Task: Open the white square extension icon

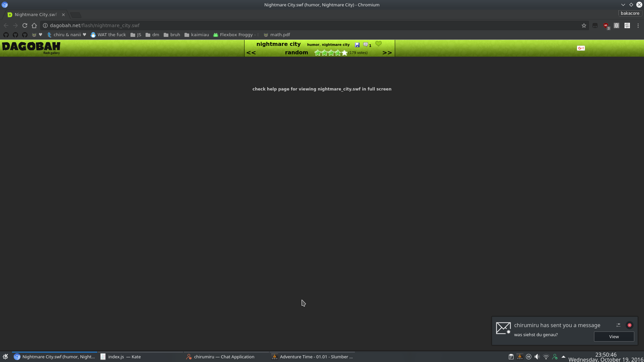Action: tap(627, 25)
